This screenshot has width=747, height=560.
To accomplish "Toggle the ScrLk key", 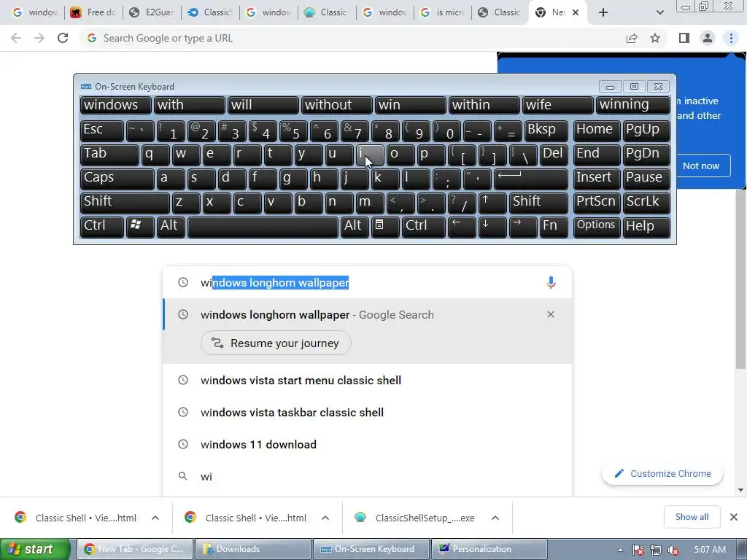I will click(646, 203).
